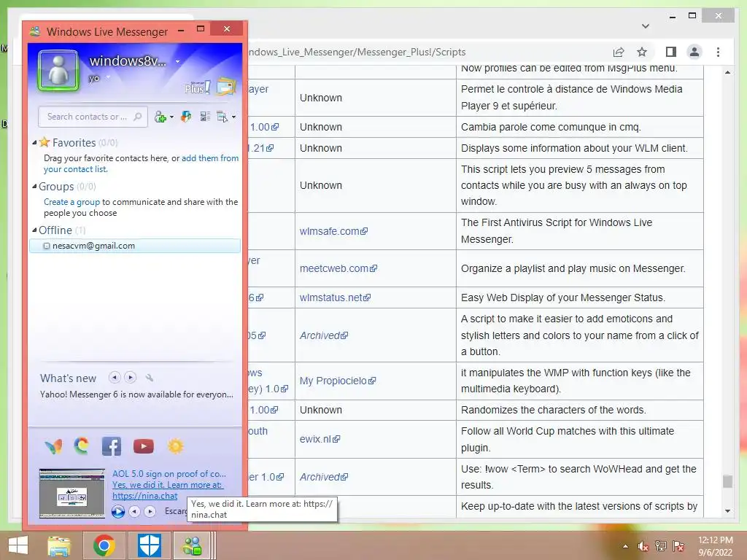
Task: Click the Yahoo! Messenger 6 news text
Action: coord(136,394)
